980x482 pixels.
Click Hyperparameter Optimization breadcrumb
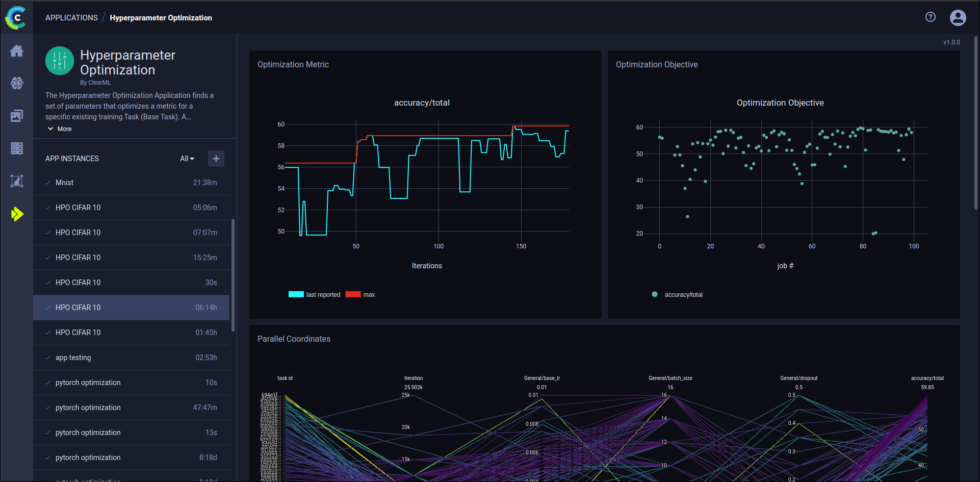[x=161, y=18]
